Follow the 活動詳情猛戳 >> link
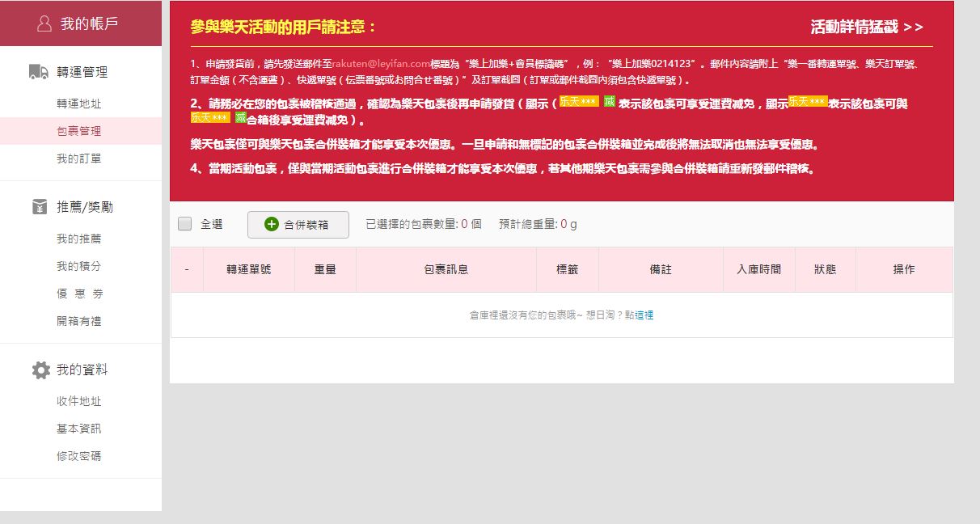The image size is (980, 524). (x=867, y=27)
